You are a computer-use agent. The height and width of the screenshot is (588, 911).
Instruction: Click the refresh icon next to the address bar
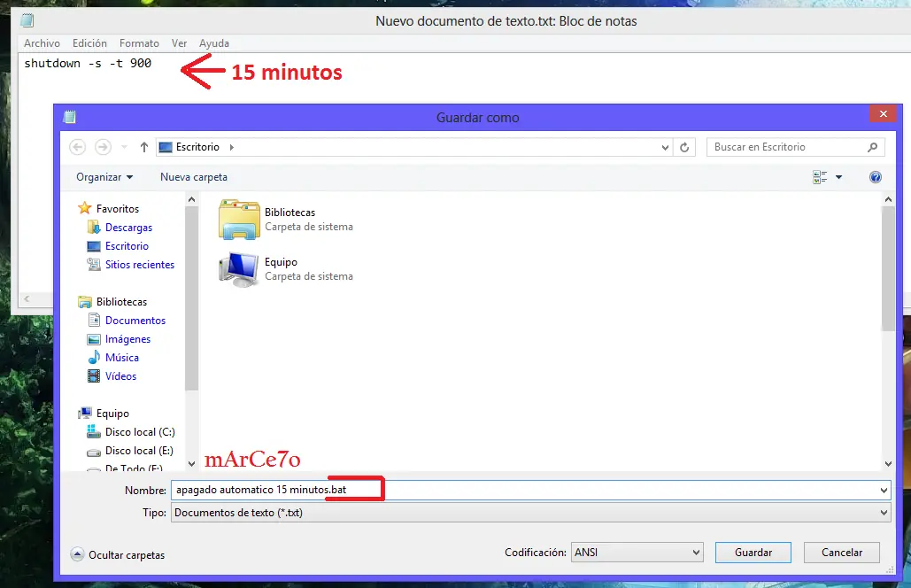coord(684,146)
